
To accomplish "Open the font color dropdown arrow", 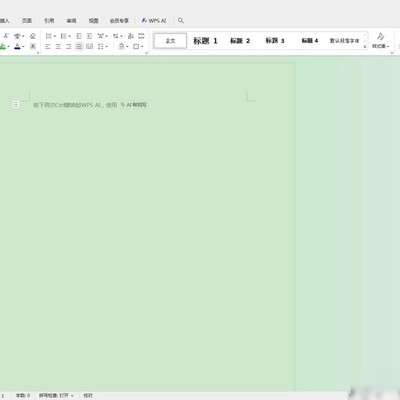I will click(x=23, y=47).
